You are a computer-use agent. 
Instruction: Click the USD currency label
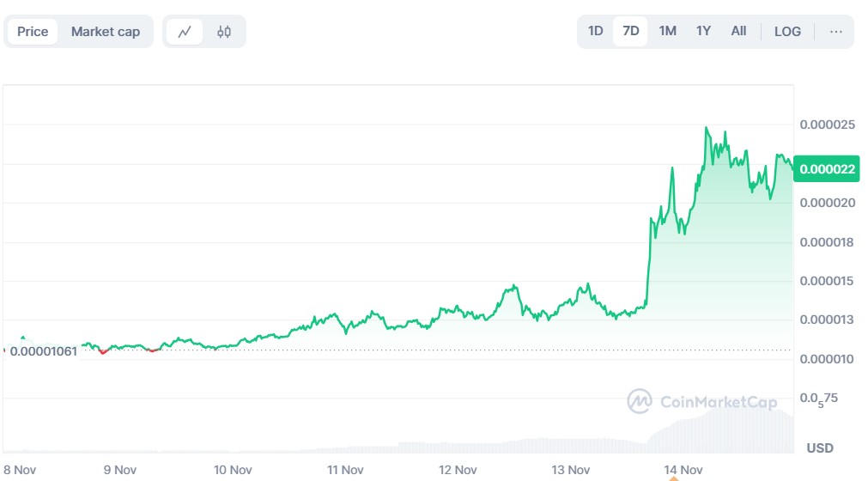pos(820,448)
